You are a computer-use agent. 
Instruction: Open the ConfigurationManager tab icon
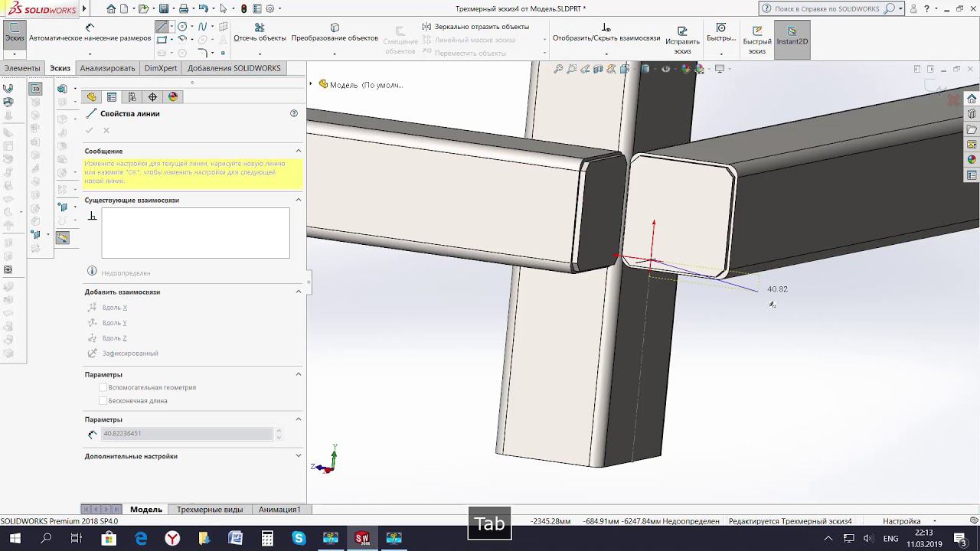(132, 97)
